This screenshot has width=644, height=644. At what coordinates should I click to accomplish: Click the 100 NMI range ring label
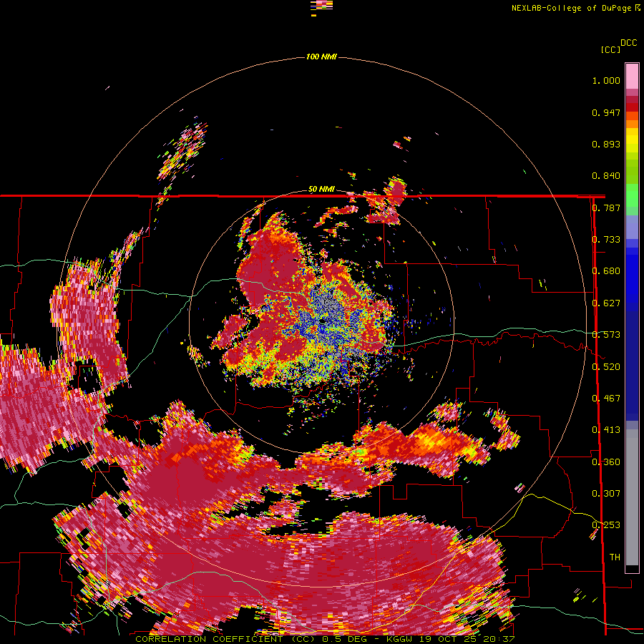[321, 57]
